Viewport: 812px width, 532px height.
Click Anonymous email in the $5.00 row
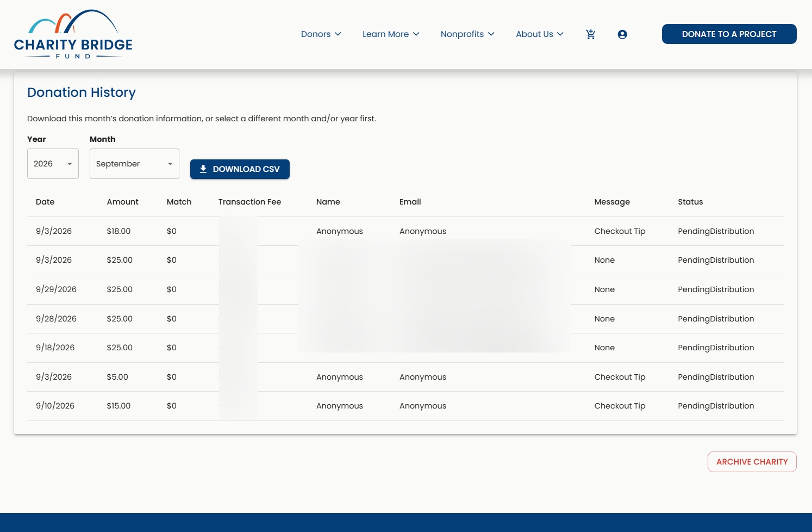pos(423,377)
